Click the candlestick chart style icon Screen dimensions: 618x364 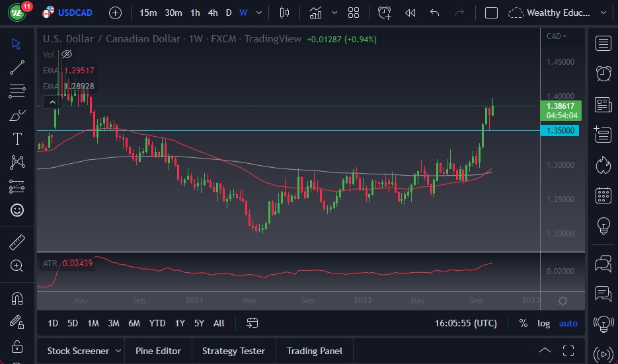(x=285, y=13)
